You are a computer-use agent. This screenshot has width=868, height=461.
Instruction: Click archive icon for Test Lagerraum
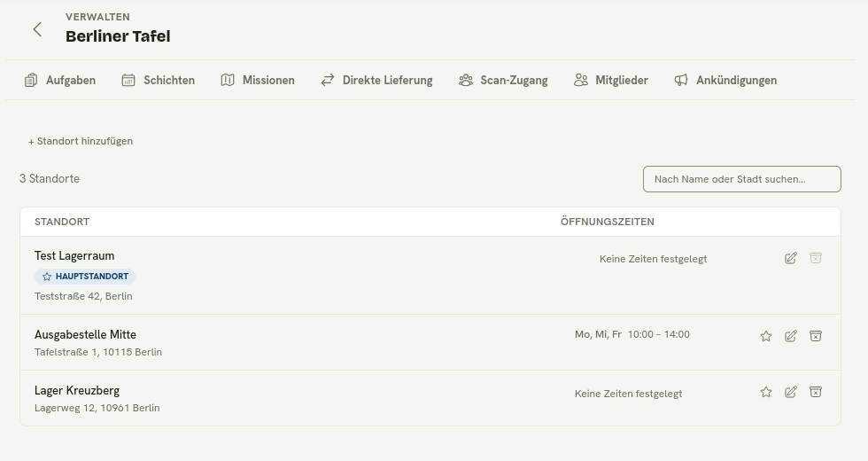(816, 258)
